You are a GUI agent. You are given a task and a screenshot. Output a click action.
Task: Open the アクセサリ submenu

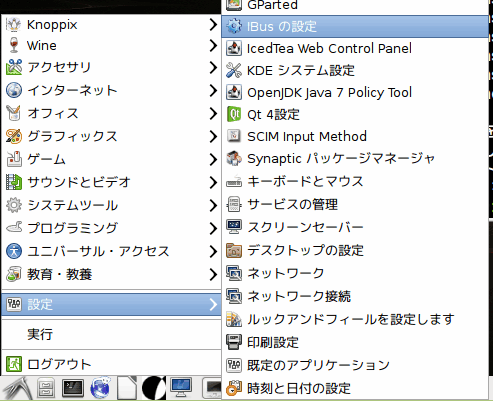click(111, 68)
